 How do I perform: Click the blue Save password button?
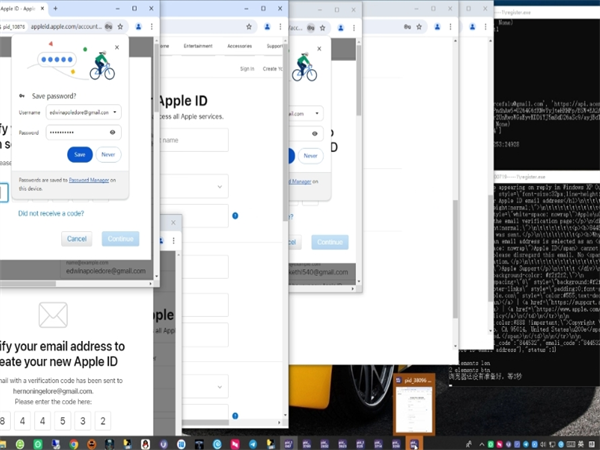(80, 154)
